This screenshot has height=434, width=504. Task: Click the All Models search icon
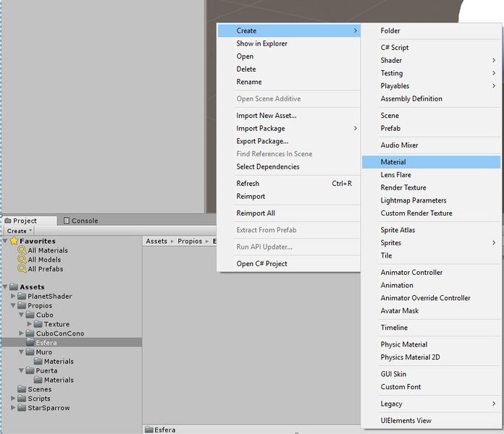coord(22,260)
